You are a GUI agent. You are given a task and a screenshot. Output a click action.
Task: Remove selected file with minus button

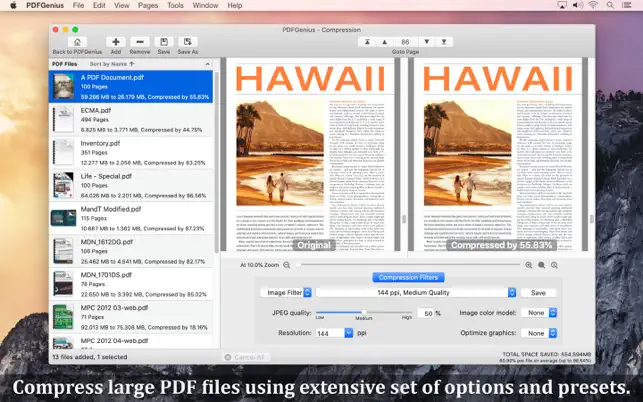pos(140,42)
